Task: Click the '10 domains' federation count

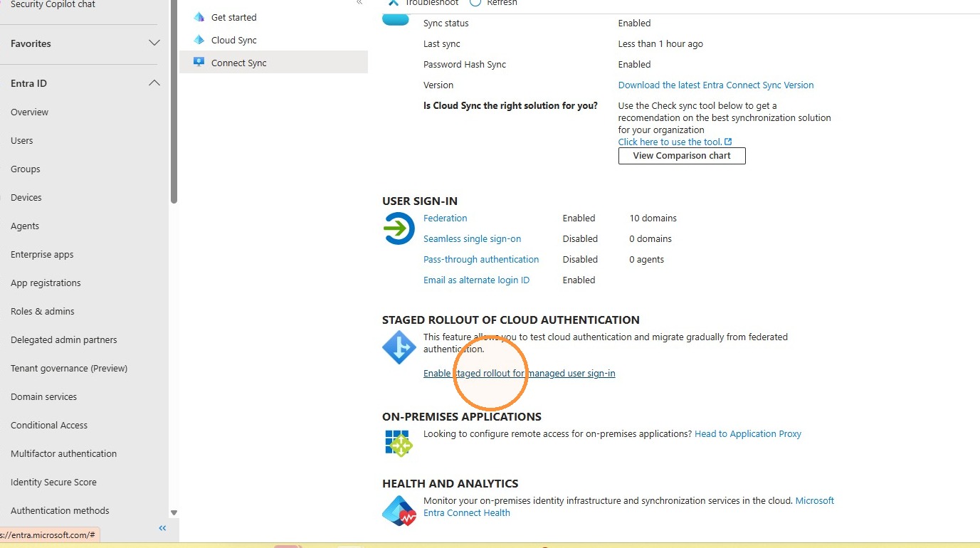Action: click(653, 218)
